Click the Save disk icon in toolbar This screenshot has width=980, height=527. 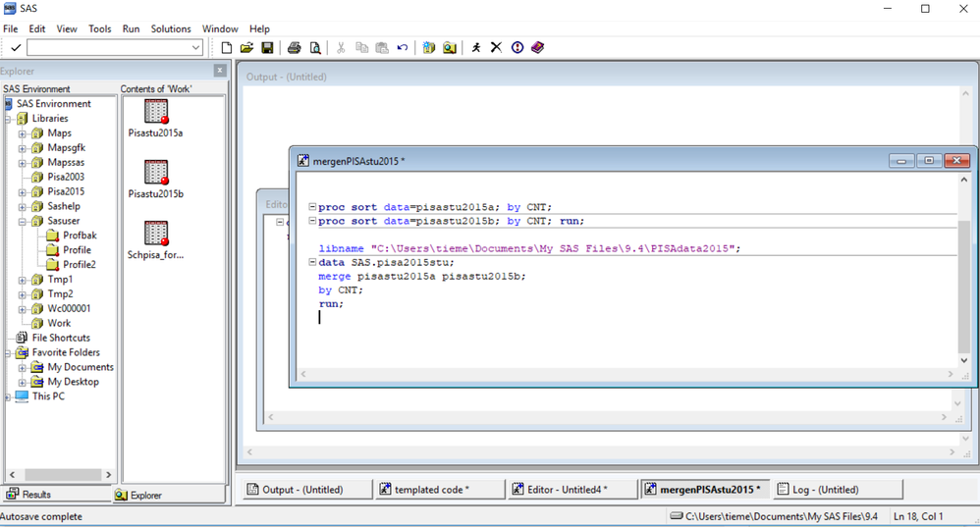(x=267, y=47)
